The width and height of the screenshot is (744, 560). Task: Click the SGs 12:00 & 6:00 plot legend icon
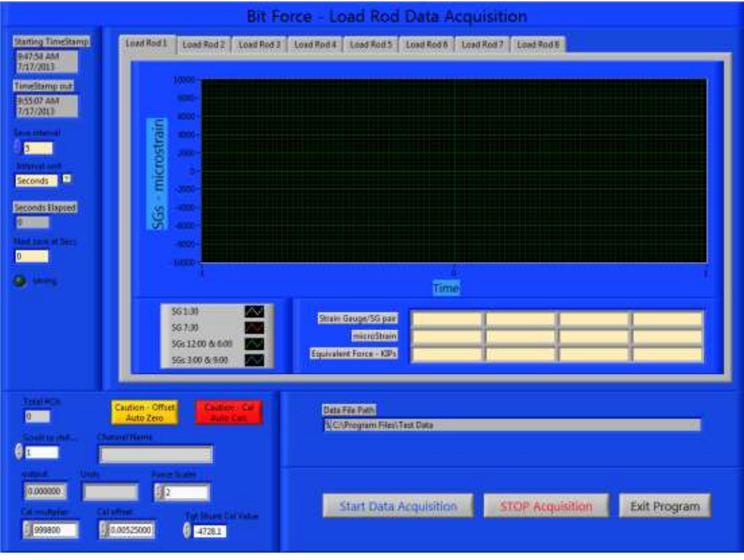(254, 344)
